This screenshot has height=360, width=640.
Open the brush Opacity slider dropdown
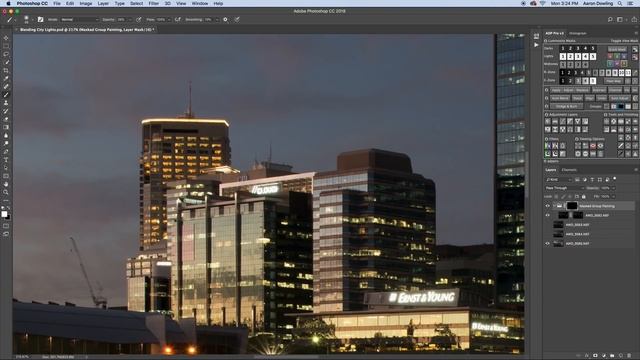click(x=130, y=19)
